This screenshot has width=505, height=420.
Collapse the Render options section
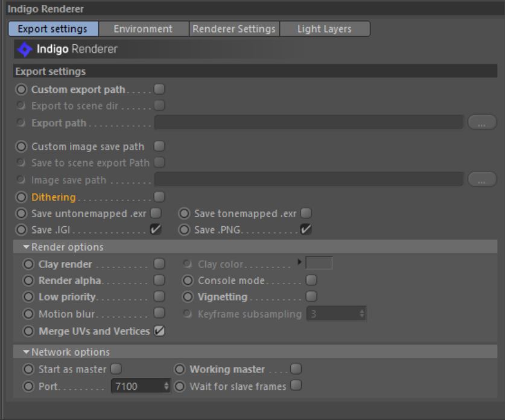point(27,247)
